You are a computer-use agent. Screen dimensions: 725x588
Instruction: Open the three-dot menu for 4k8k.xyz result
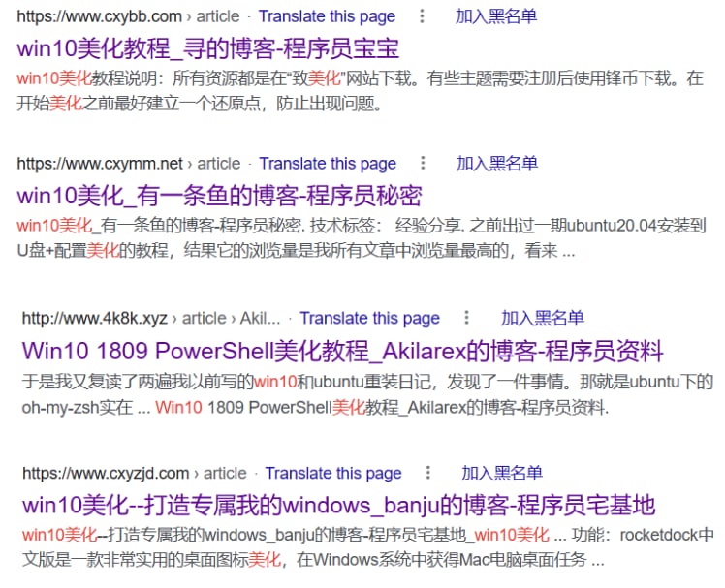(x=466, y=318)
